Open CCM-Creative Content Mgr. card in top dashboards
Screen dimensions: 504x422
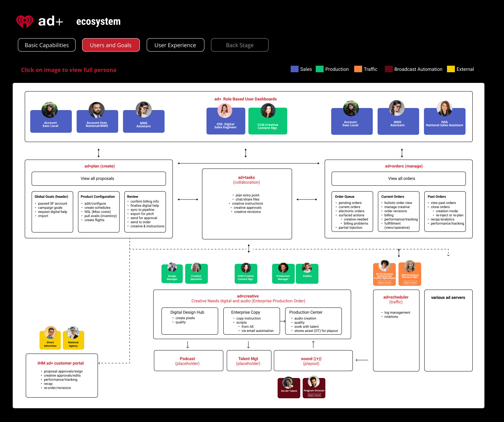tap(268, 119)
